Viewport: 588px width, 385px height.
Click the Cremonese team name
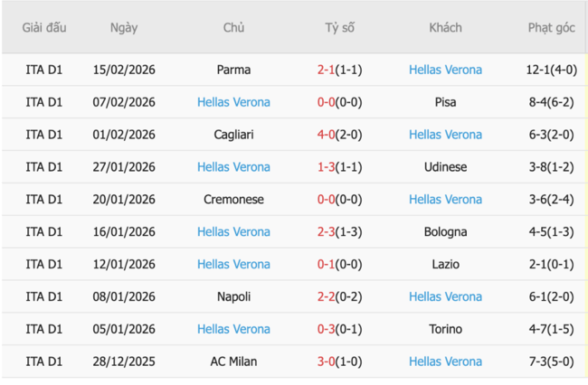pos(233,200)
